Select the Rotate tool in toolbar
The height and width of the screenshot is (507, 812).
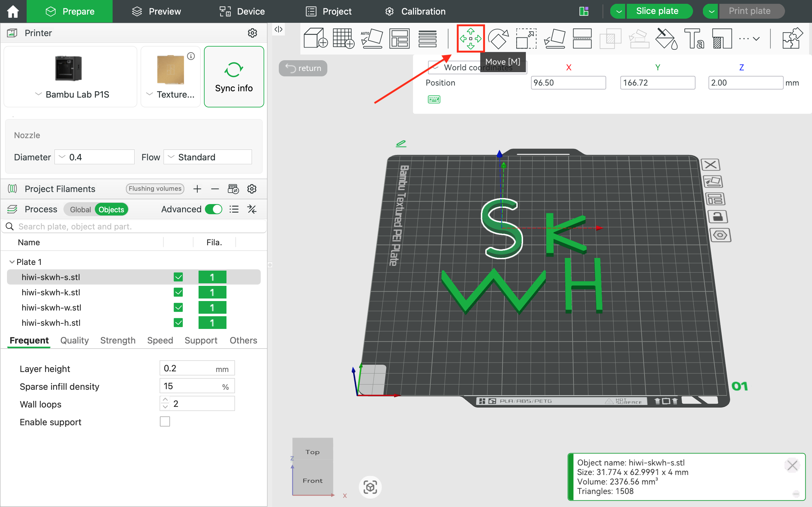point(498,39)
